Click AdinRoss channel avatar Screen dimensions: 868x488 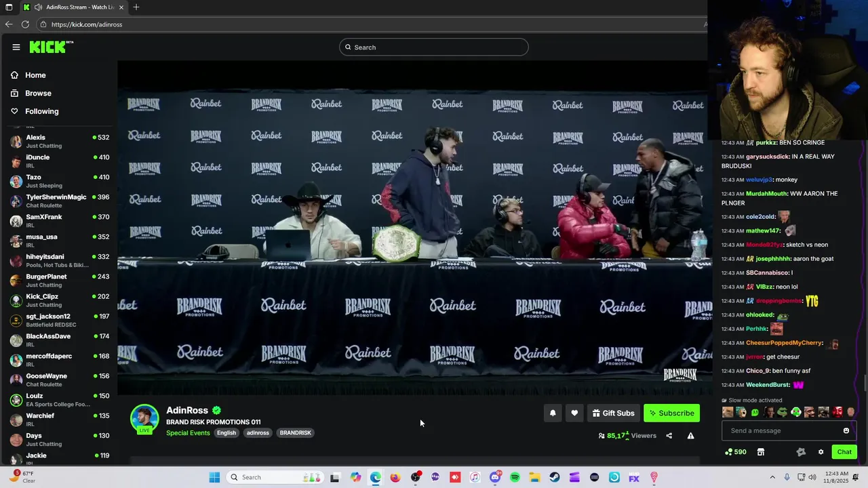click(x=144, y=418)
